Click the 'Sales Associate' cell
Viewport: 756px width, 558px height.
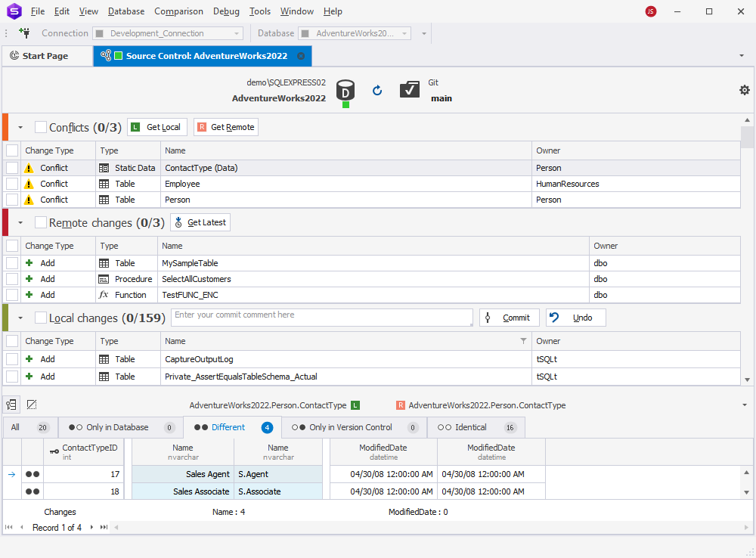point(183,491)
